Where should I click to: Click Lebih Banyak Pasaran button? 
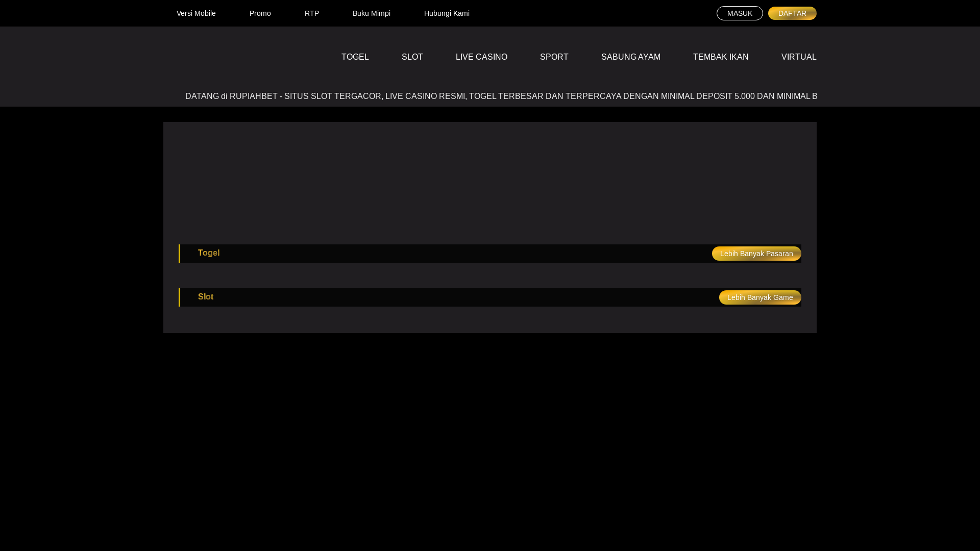point(756,254)
